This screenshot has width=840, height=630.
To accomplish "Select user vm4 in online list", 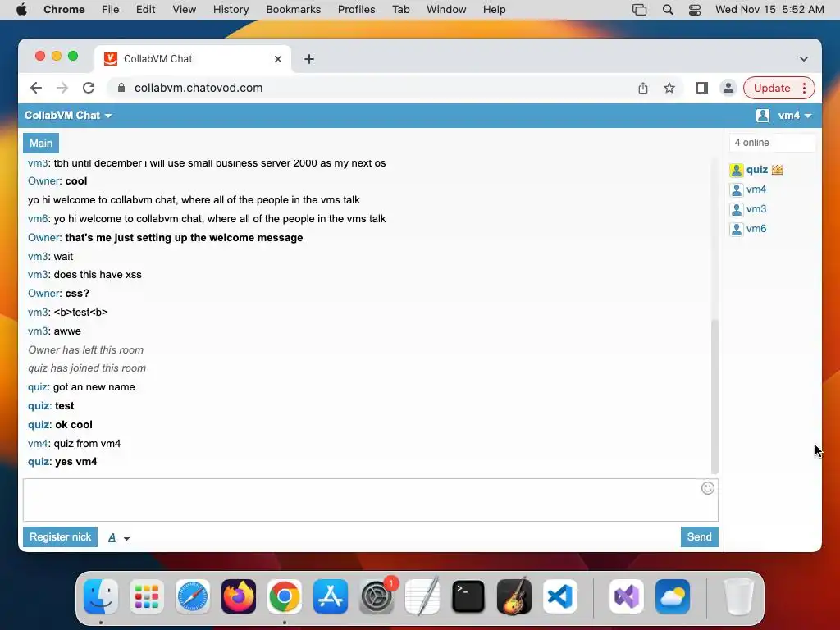I will click(756, 189).
